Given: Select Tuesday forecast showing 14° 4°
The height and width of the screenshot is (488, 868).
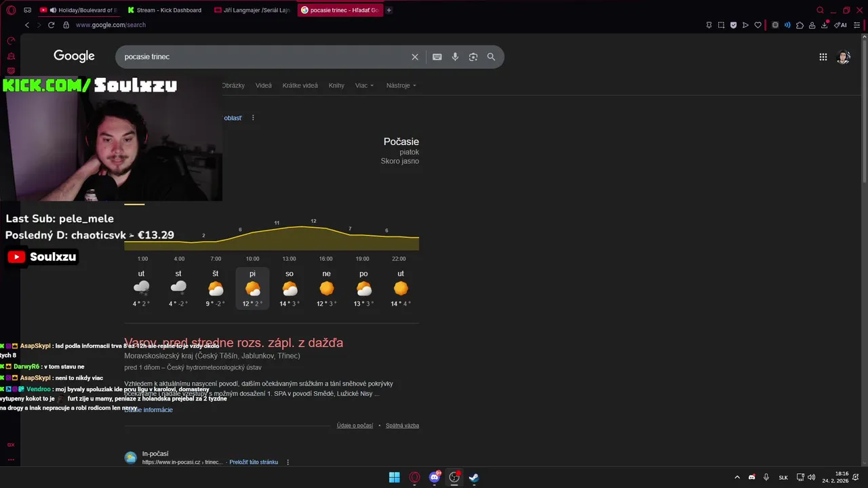Looking at the screenshot, I should tap(401, 288).
